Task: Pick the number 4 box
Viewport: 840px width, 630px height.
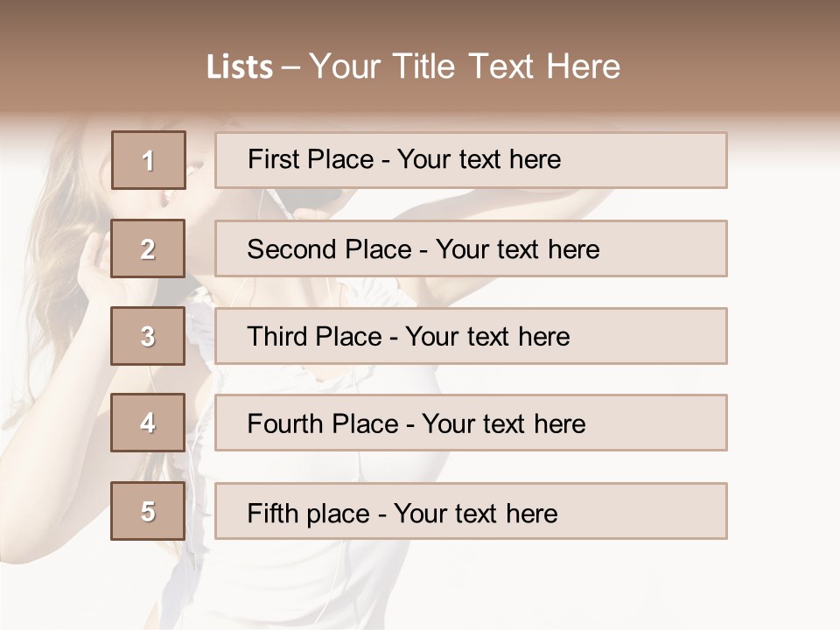Action: coord(148,423)
